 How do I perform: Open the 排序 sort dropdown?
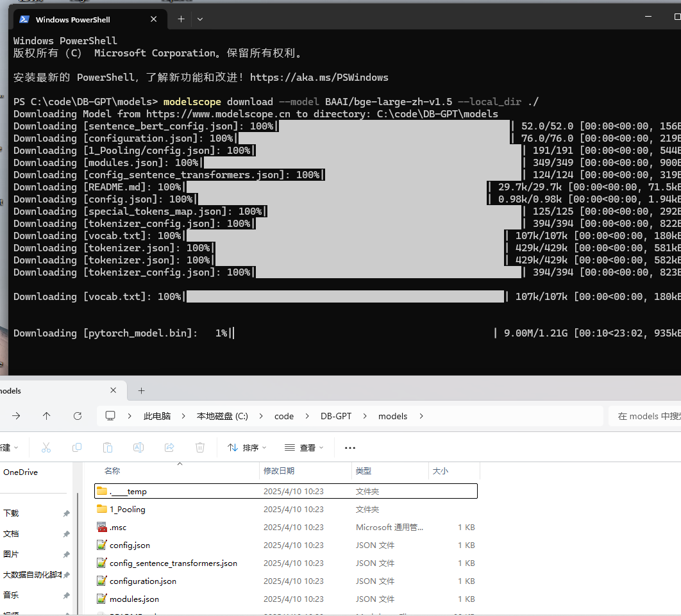(x=247, y=447)
